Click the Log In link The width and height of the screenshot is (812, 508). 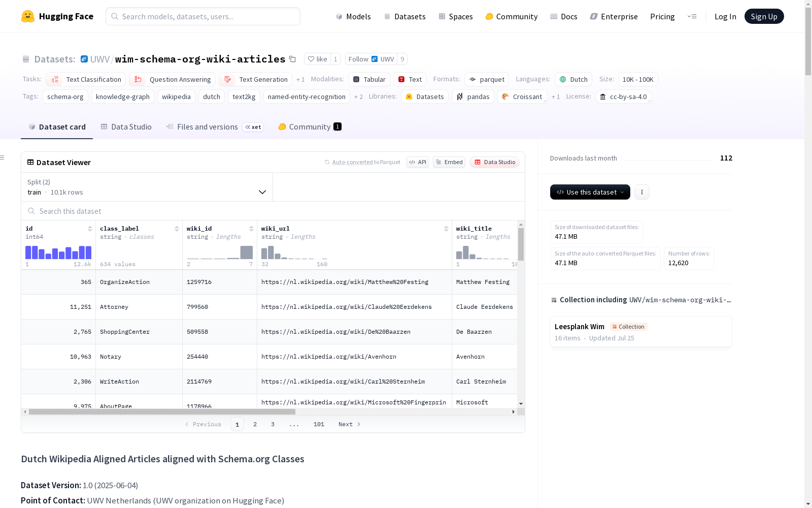725,16
